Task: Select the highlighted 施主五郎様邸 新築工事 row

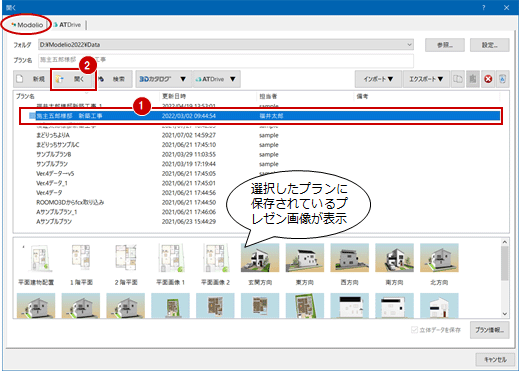Action: 261,116
